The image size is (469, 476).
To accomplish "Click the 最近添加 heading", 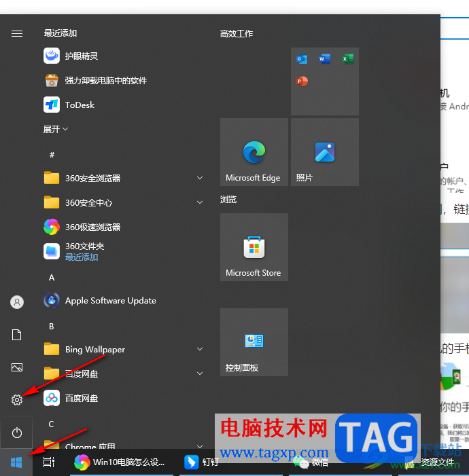I will pos(60,33).
